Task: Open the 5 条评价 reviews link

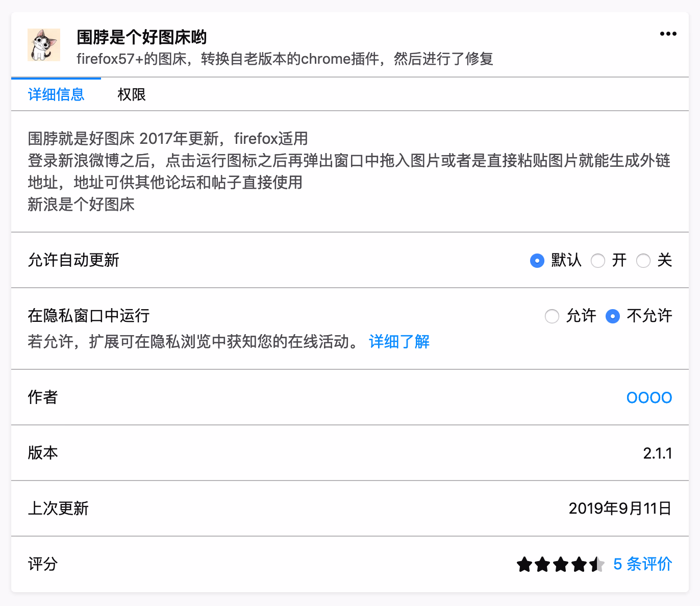Action: pyautogui.click(x=642, y=564)
